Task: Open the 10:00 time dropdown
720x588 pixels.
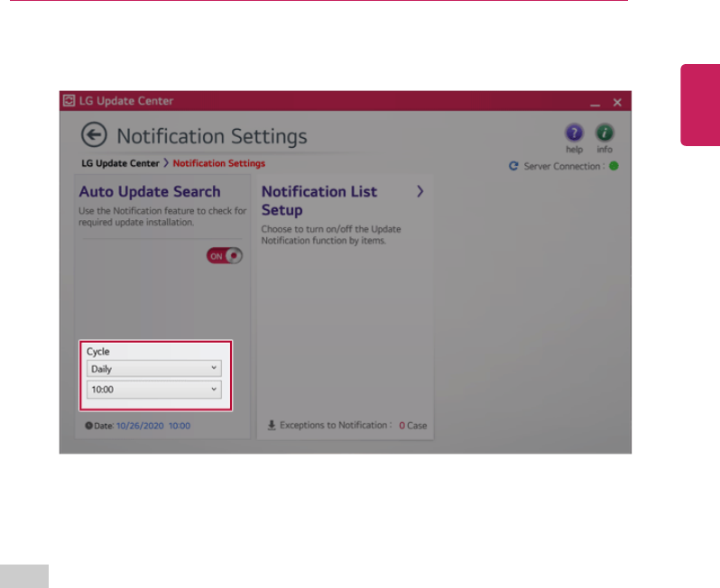Action: click(153, 390)
